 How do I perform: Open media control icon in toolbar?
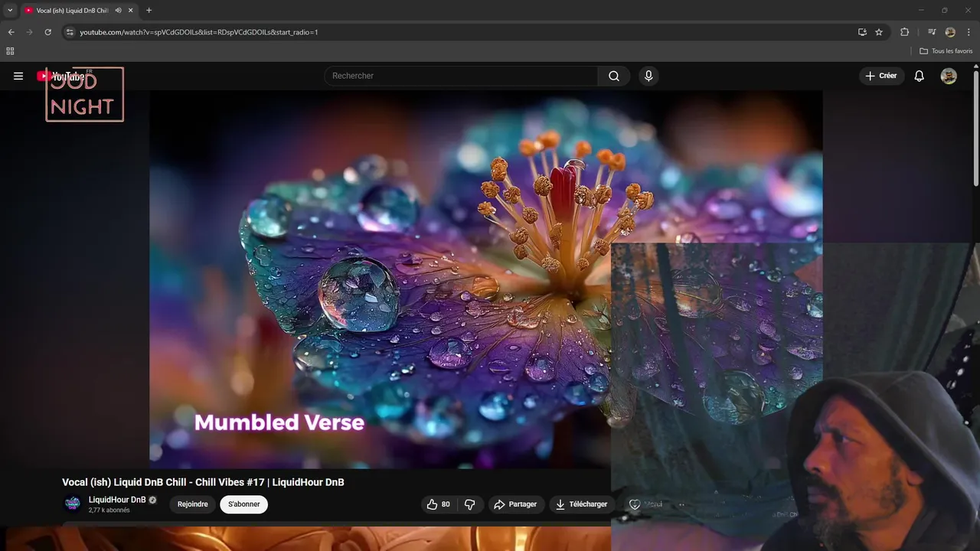(x=932, y=32)
